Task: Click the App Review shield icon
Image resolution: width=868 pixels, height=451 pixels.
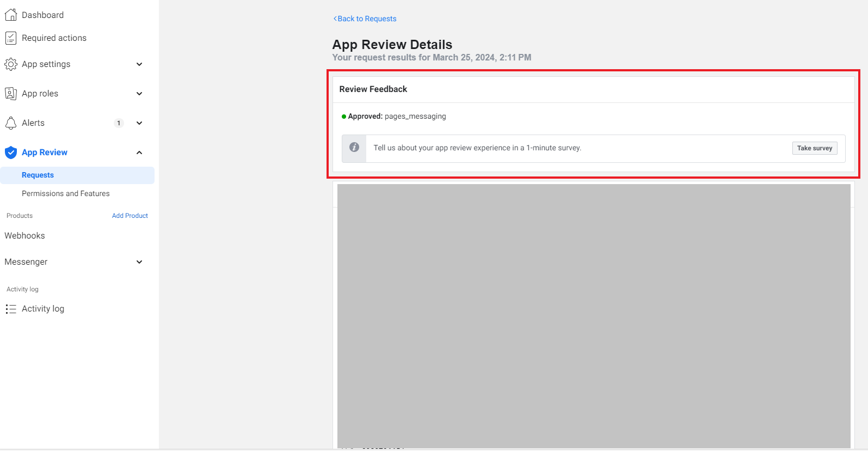Action: (x=10, y=153)
